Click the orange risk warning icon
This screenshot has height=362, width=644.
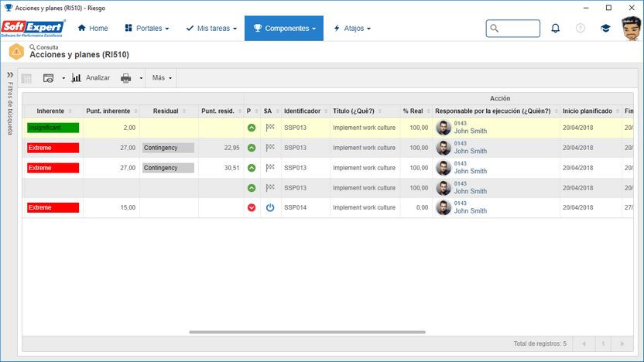tap(16, 52)
